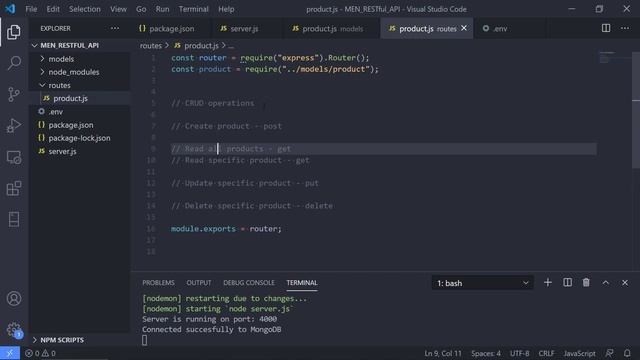Switch to the PROBLEMS panel tab

pyautogui.click(x=158, y=282)
